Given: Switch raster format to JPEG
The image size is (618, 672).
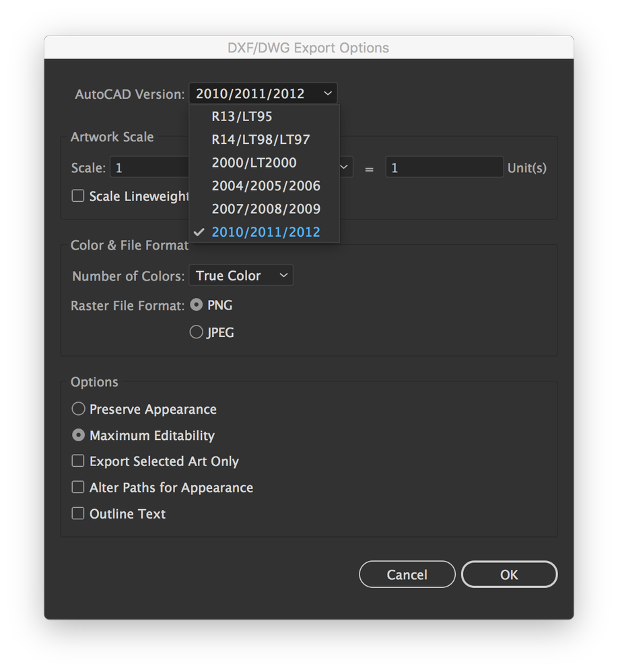Looking at the screenshot, I should pos(196,332).
